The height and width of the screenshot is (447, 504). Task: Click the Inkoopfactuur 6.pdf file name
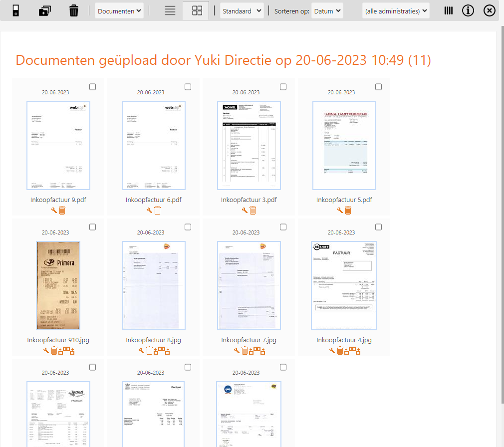pyautogui.click(x=154, y=200)
